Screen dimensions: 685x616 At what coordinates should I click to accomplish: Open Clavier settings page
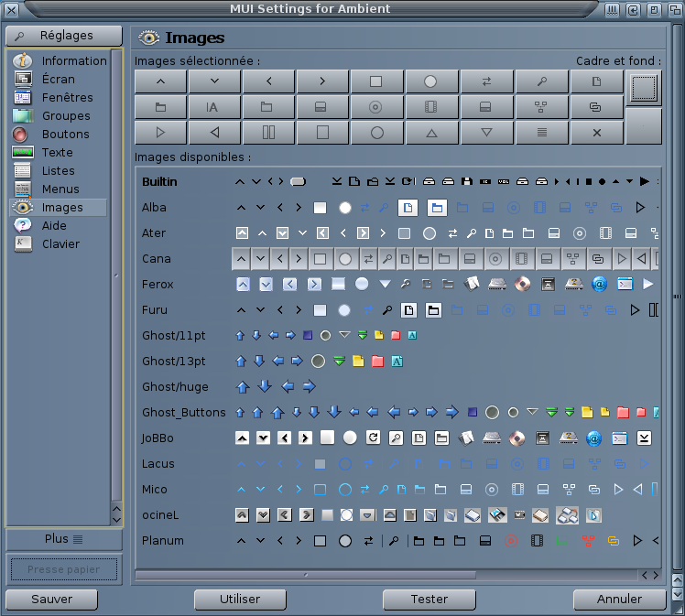[60, 244]
